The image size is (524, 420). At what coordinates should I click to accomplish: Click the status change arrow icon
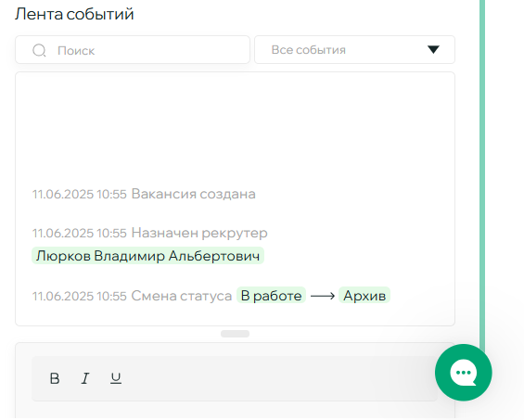tap(323, 296)
